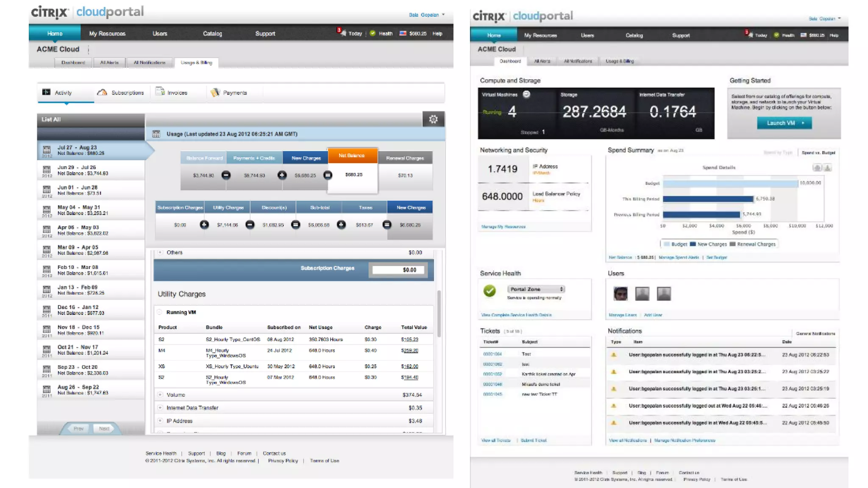868x488 pixels.
Task: Click the Today alerts icon in left navbar
Action: [x=342, y=33]
